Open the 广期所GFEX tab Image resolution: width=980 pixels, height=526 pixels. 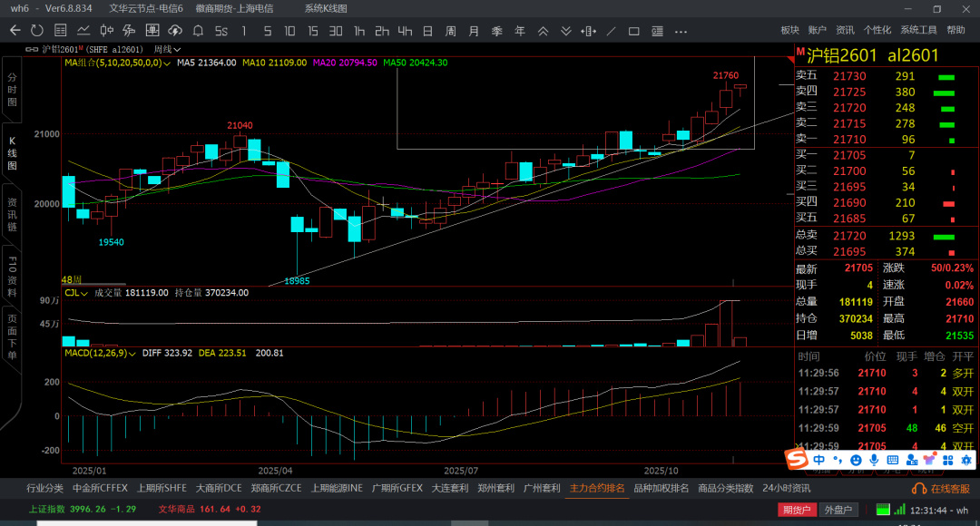click(x=397, y=489)
